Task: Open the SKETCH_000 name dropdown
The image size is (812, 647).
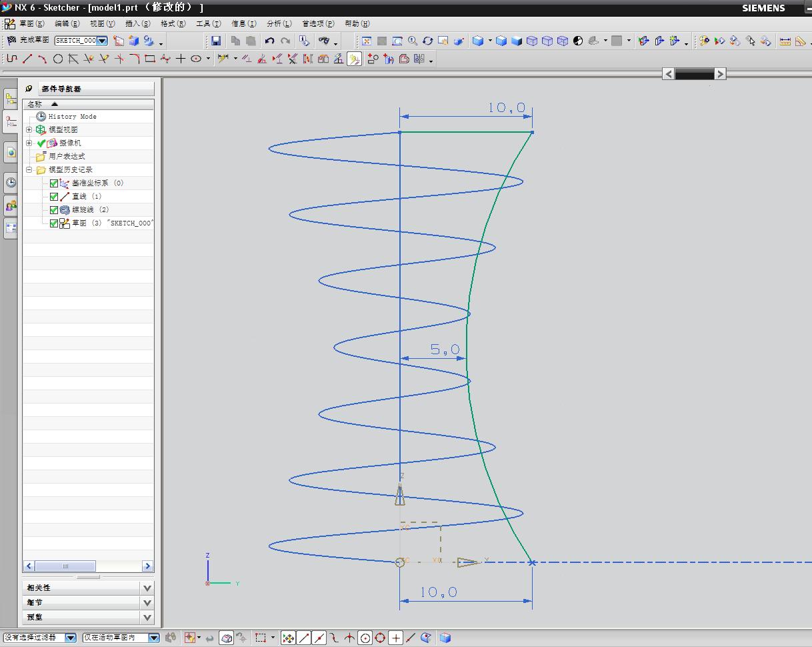Action: (x=103, y=41)
